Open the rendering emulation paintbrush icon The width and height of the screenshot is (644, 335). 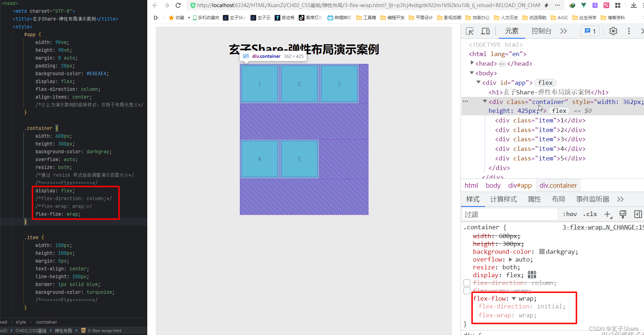point(623,214)
